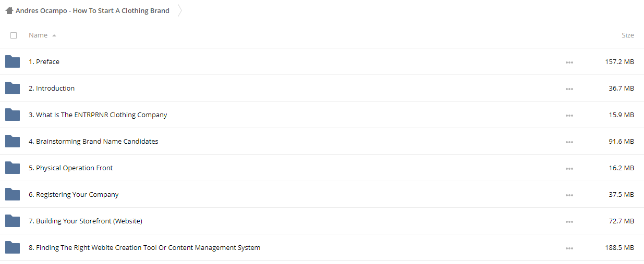Open 4. Brainstorming Brand Name Candidates folder

pos(93,141)
